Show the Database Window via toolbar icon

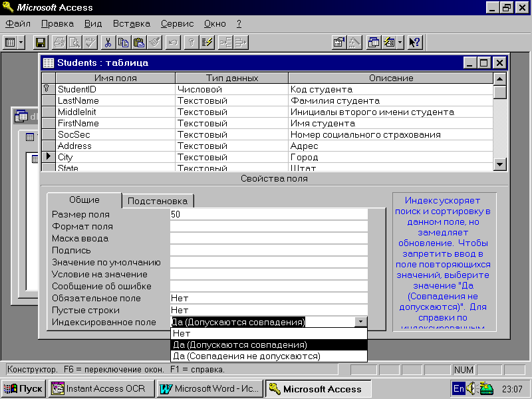coord(374,43)
